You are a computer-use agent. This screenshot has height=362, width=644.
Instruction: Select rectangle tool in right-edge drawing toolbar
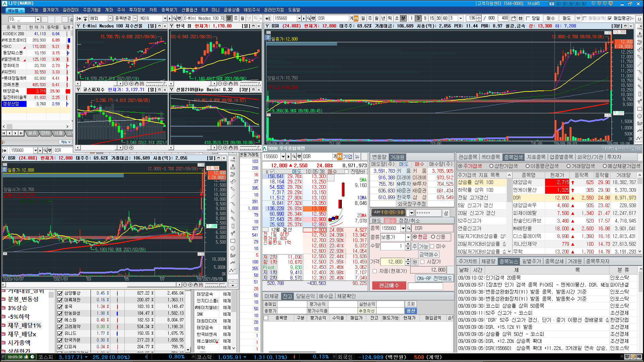pyautogui.click(x=640, y=109)
